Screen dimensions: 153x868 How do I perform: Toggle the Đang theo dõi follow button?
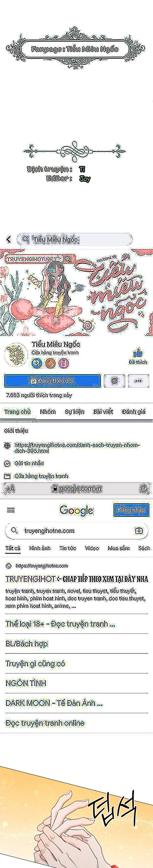point(53,381)
